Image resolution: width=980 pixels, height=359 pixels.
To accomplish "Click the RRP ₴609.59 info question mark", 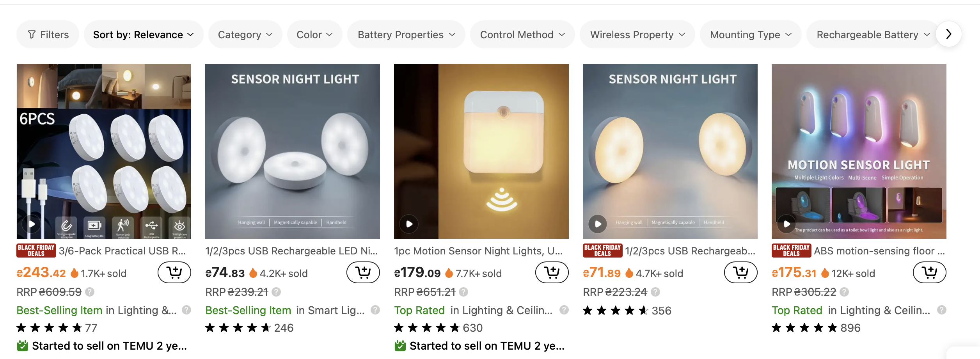I will pos(90,292).
